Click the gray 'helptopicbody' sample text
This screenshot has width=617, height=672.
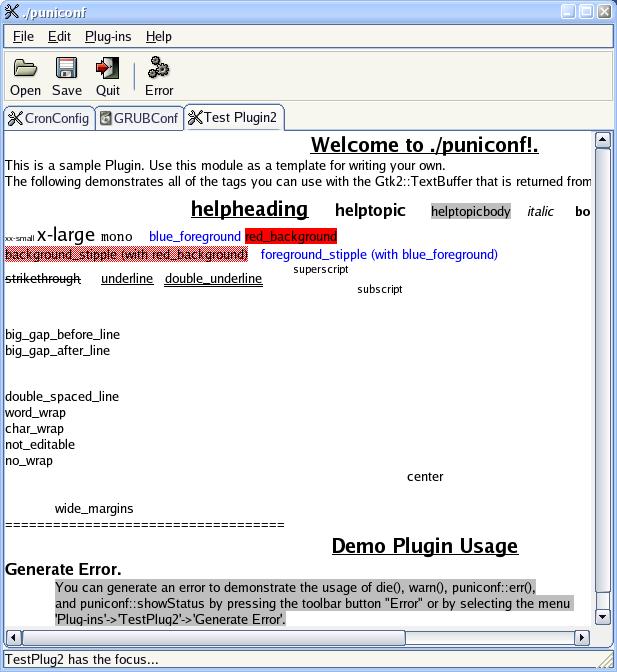tap(470, 211)
